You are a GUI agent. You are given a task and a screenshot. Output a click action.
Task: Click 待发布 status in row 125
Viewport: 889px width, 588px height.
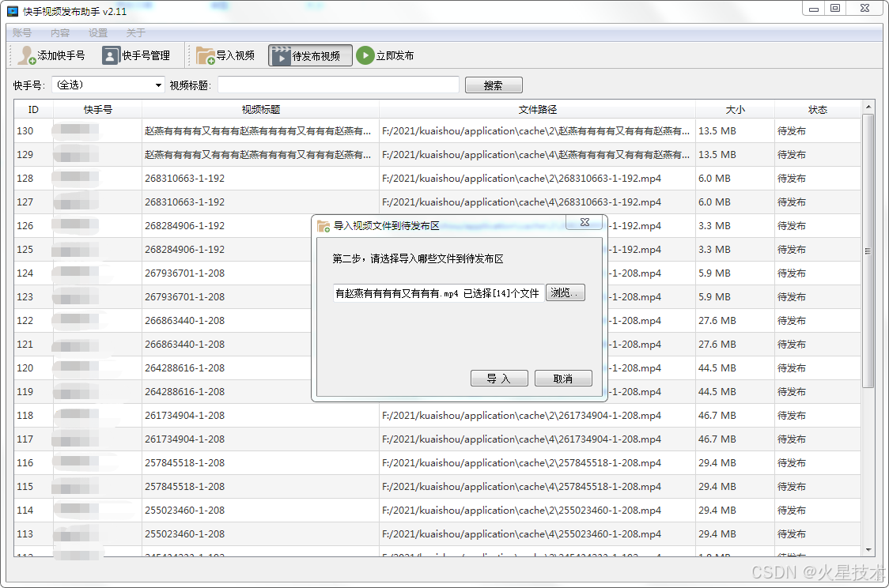pos(792,249)
